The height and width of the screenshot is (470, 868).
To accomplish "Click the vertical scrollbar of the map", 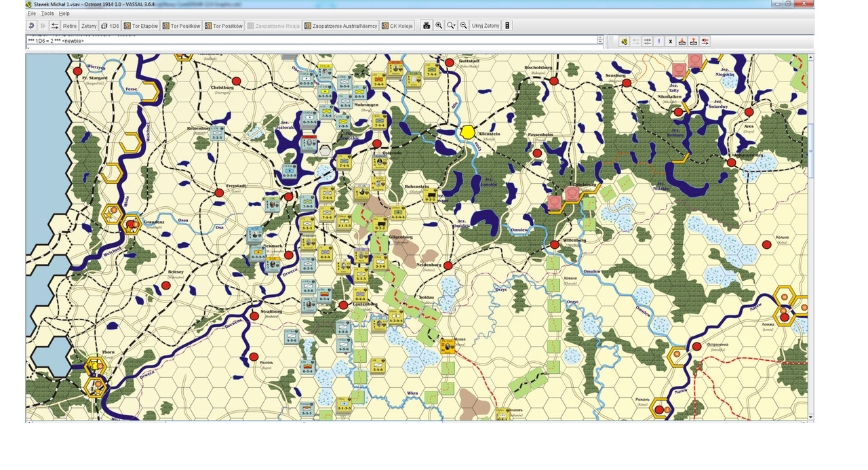I will point(810,236).
